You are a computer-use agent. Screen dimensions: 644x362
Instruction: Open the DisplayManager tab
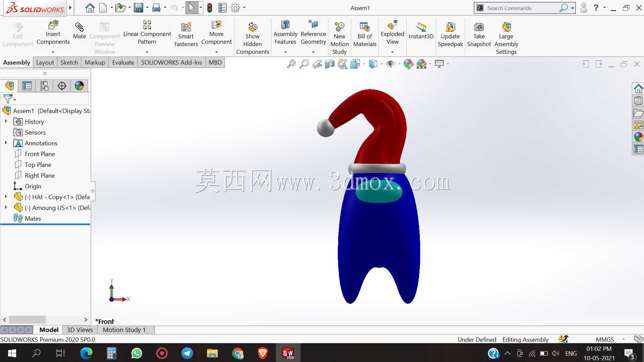pos(79,86)
